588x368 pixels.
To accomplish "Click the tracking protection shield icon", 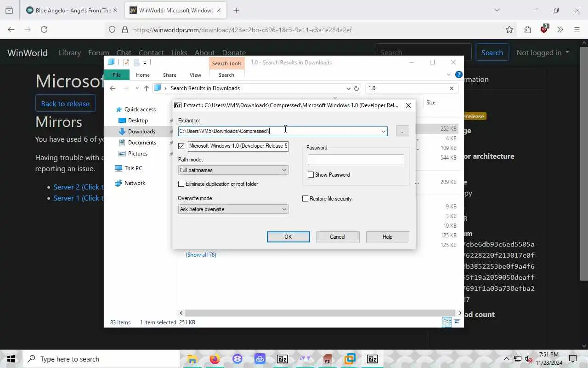I will click(112, 29).
